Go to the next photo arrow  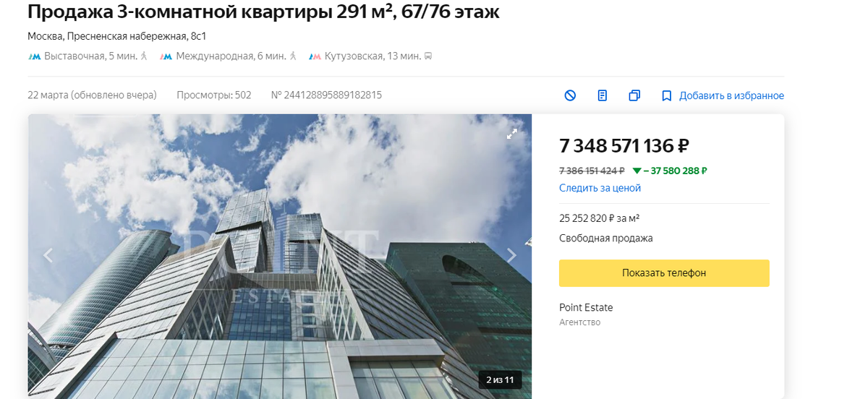(511, 255)
